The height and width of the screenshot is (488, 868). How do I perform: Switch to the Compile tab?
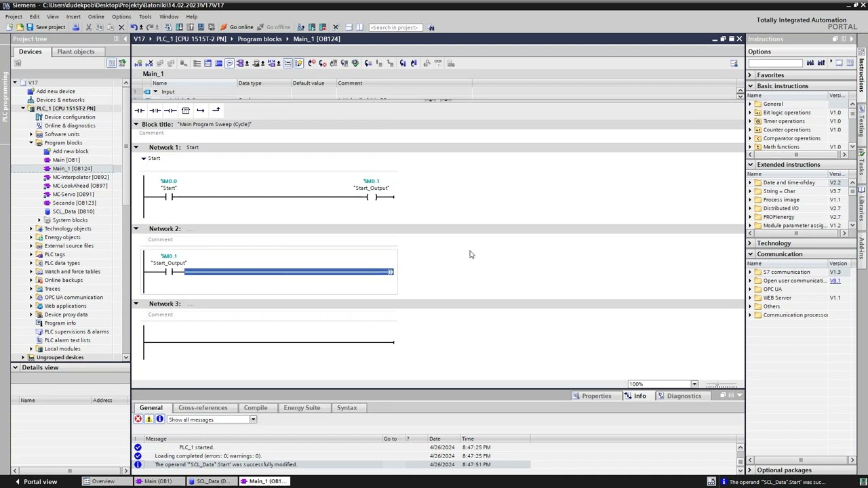pyautogui.click(x=256, y=407)
